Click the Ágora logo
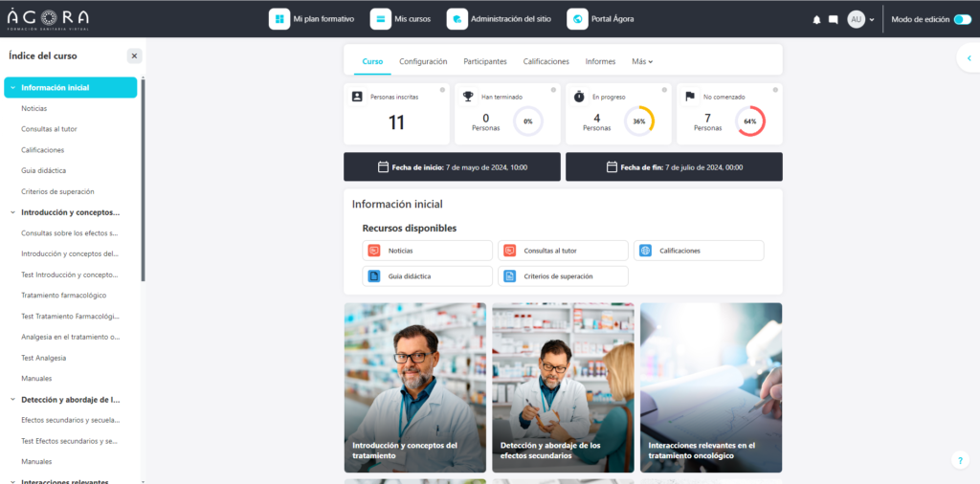 [48, 19]
